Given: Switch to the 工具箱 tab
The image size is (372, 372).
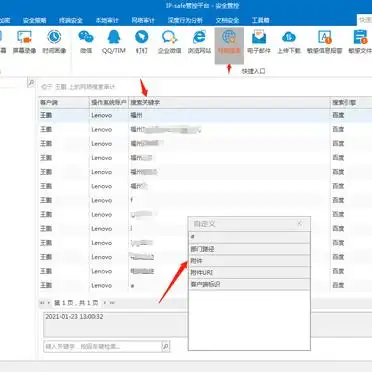Looking at the screenshot, I should [260, 20].
